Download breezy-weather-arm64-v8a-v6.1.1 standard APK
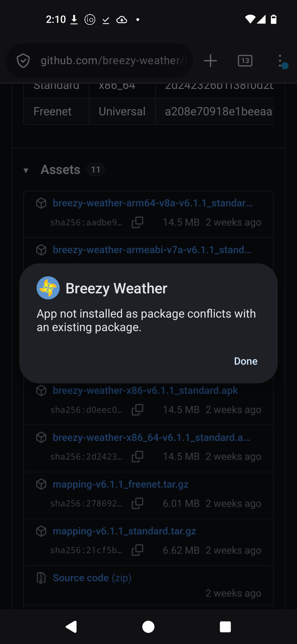 [152, 203]
